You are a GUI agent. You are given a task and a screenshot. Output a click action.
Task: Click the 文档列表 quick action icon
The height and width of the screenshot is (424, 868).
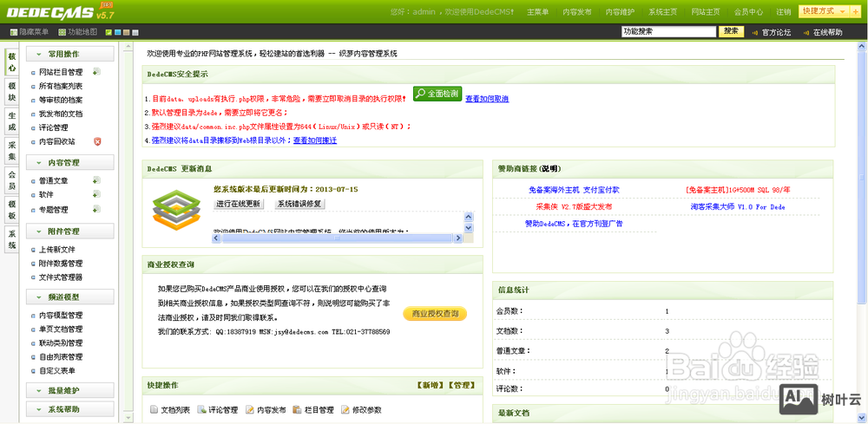click(x=155, y=409)
